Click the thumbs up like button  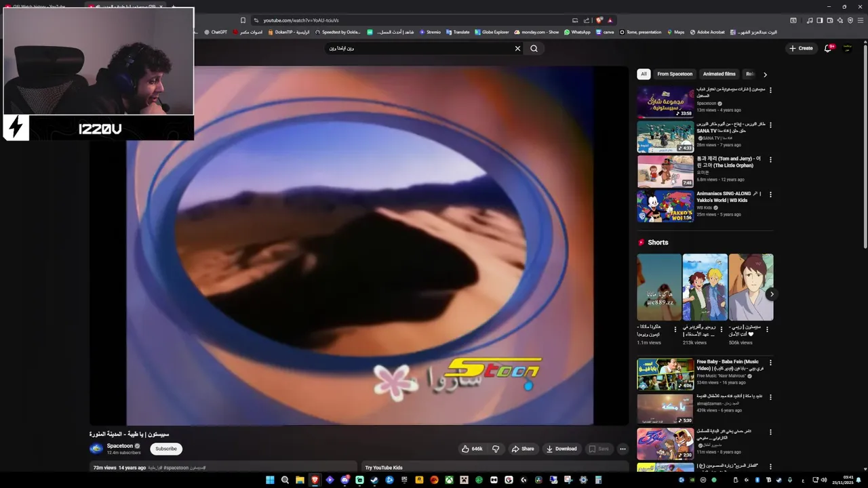466,449
